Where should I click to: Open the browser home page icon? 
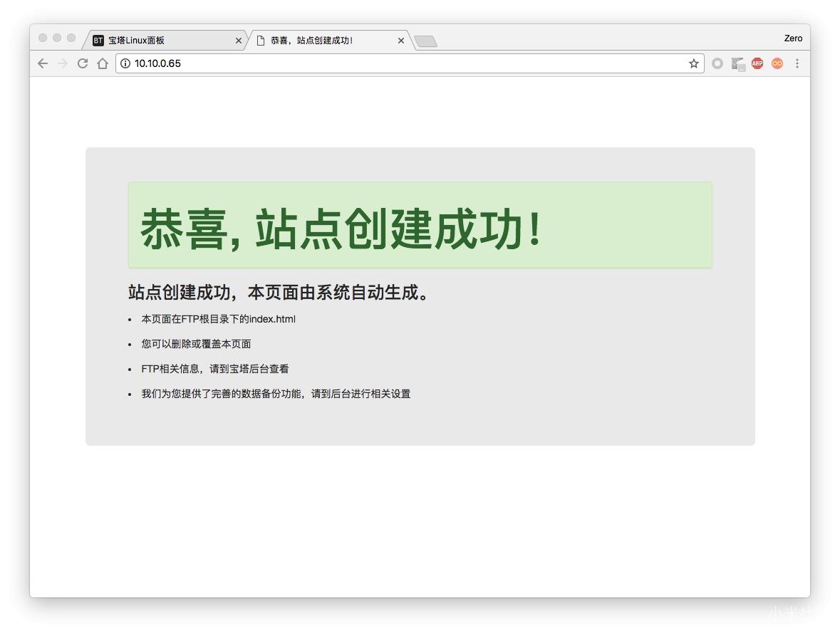click(102, 63)
